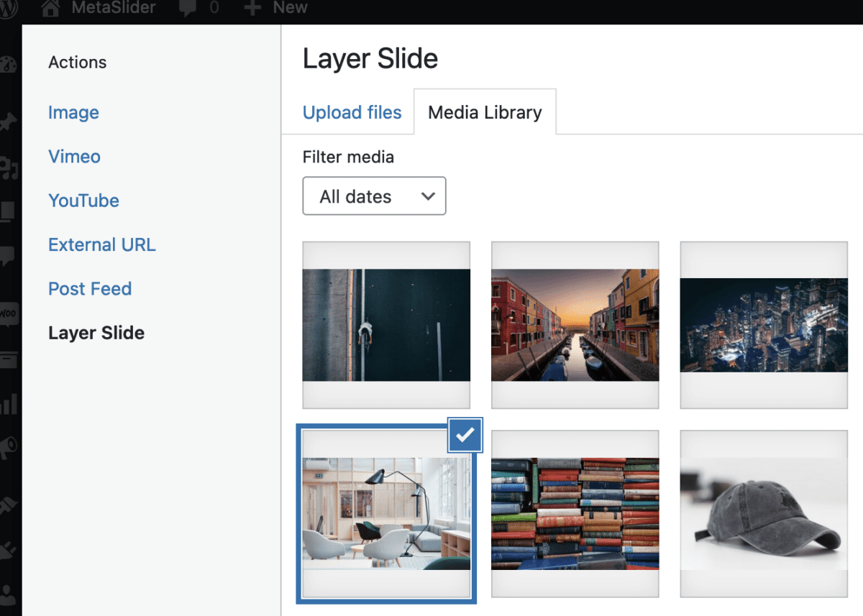Uncheck the selected interior room image
863x616 pixels.
pyautogui.click(x=465, y=435)
